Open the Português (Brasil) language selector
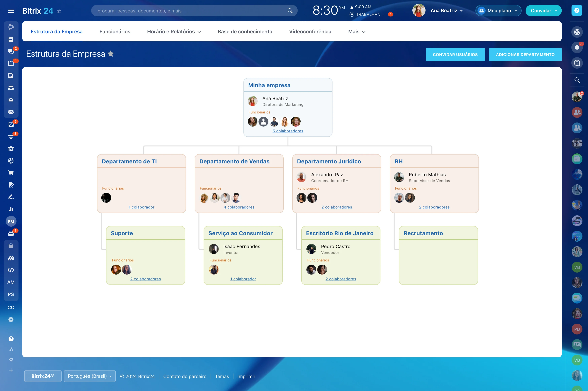This screenshot has height=391, width=588. pos(89,376)
